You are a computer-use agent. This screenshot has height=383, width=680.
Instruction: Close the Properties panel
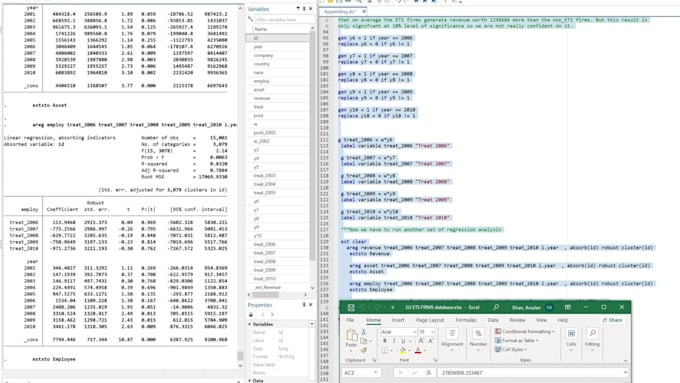(x=311, y=305)
